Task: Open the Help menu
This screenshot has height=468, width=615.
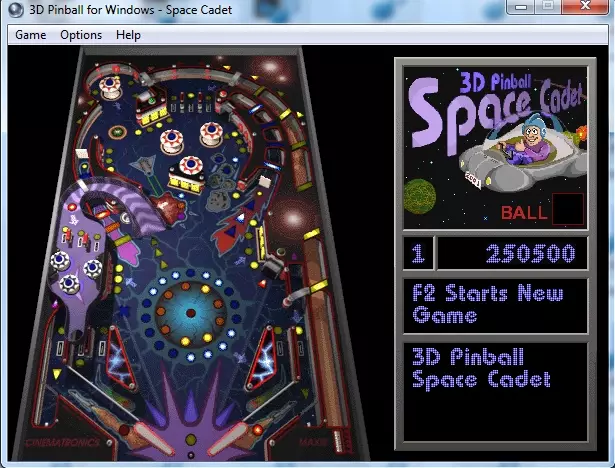Action: (128, 35)
